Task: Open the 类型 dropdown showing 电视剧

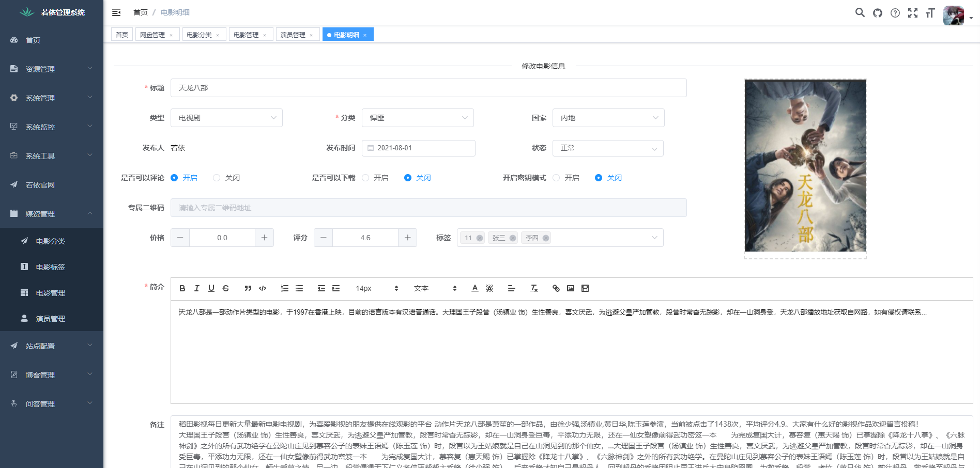Action: tap(226, 117)
